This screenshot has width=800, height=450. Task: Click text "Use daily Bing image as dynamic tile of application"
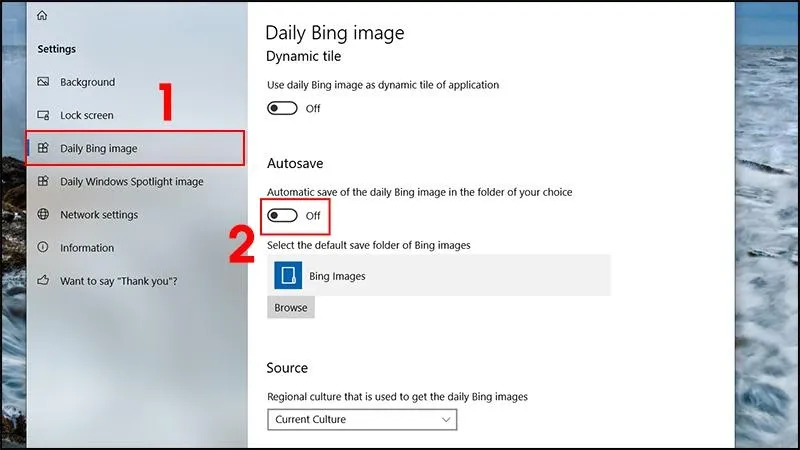pyautogui.click(x=383, y=85)
